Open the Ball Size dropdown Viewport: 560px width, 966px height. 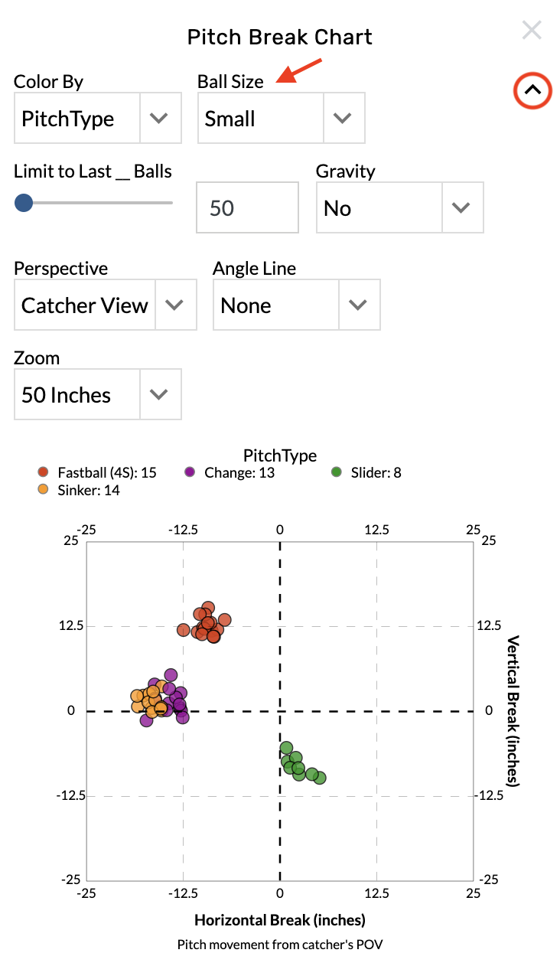coord(281,118)
